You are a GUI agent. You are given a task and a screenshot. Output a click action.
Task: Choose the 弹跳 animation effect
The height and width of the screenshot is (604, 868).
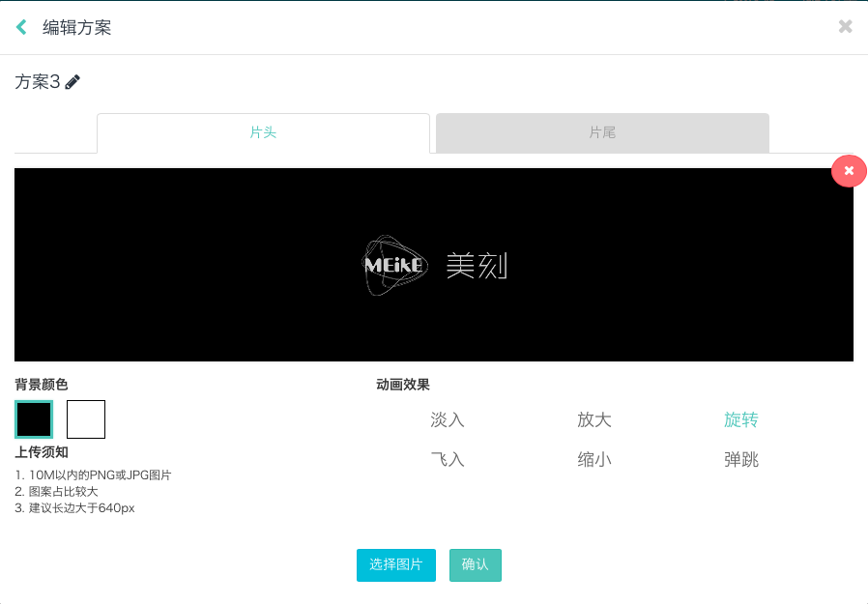[740, 459]
